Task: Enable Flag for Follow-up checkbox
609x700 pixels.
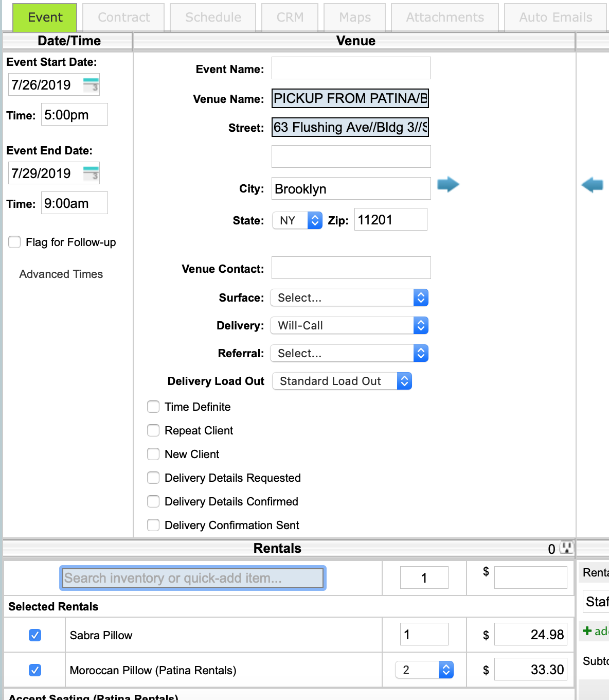Action: pos(14,242)
